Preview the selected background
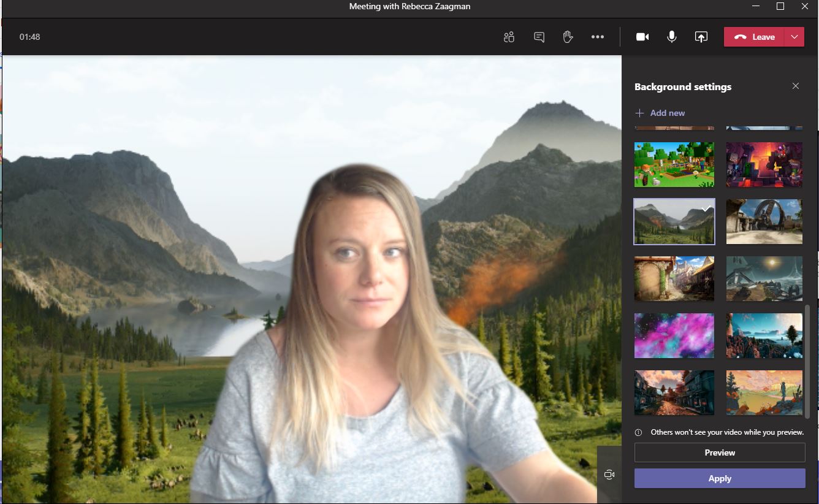 coord(720,452)
